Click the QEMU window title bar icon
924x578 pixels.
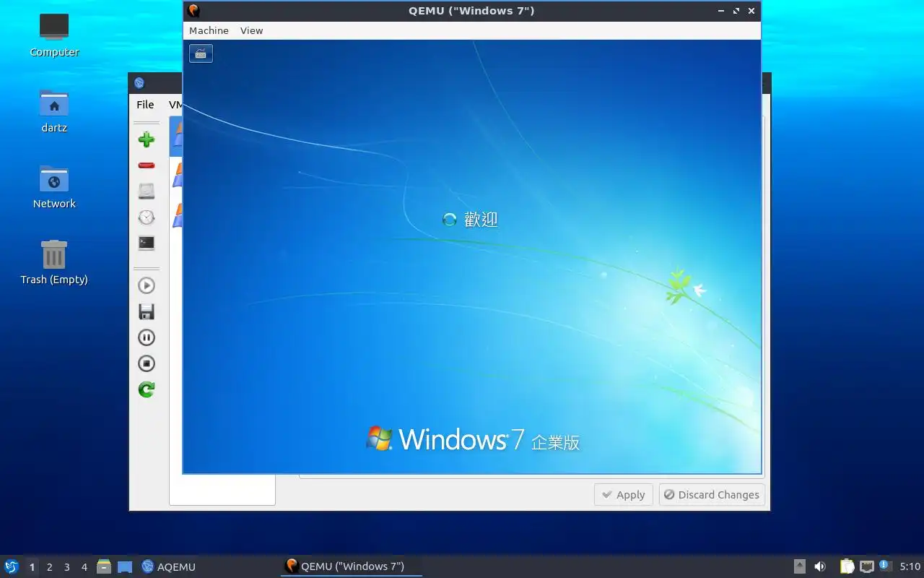point(193,10)
